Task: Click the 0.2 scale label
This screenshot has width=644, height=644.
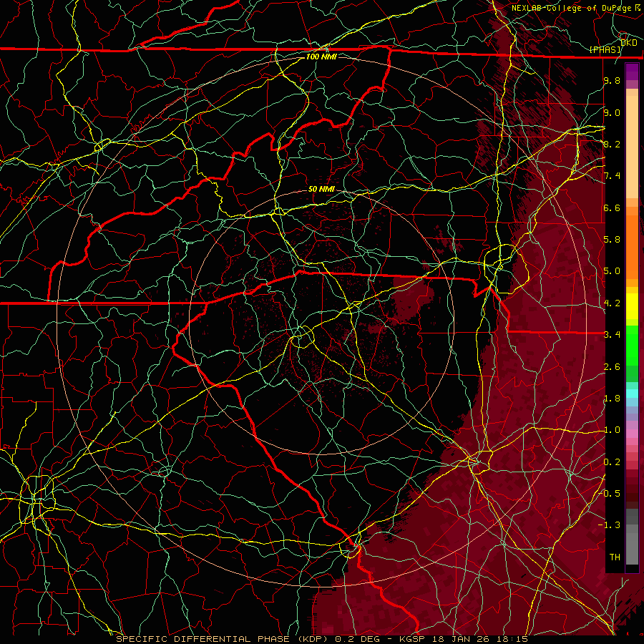Action: [x=612, y=462]
